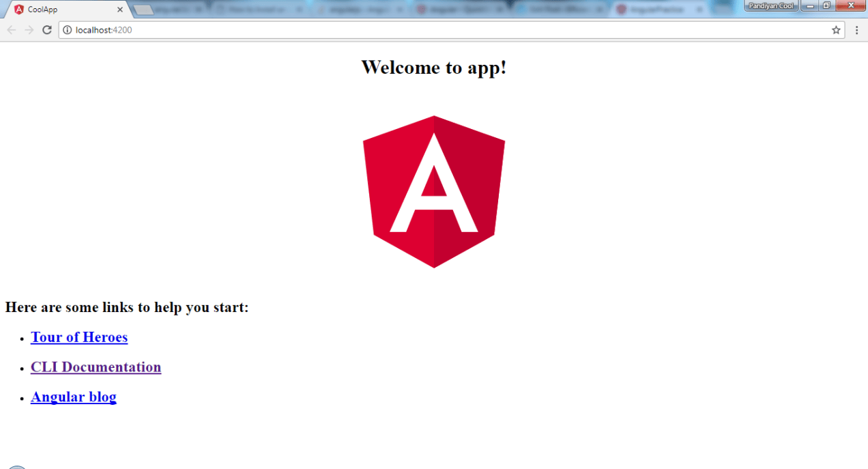Click the Angular shield logo image
The width and height of the screenshot is (868, 469).
(x=434, y=192)
